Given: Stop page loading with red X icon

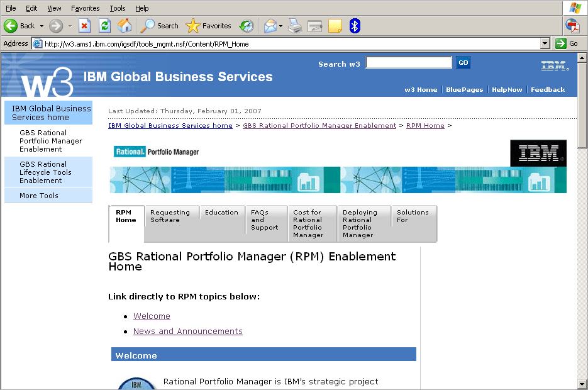Looking at the screenshot, I should pos(84,26).
